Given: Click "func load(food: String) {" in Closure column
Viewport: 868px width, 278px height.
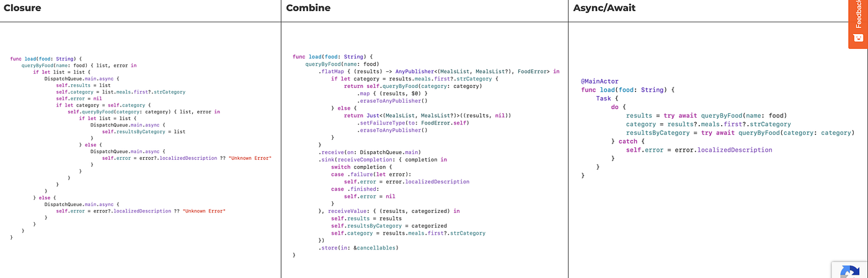Looking at the screenshot, I should click(x=46, y=59).
